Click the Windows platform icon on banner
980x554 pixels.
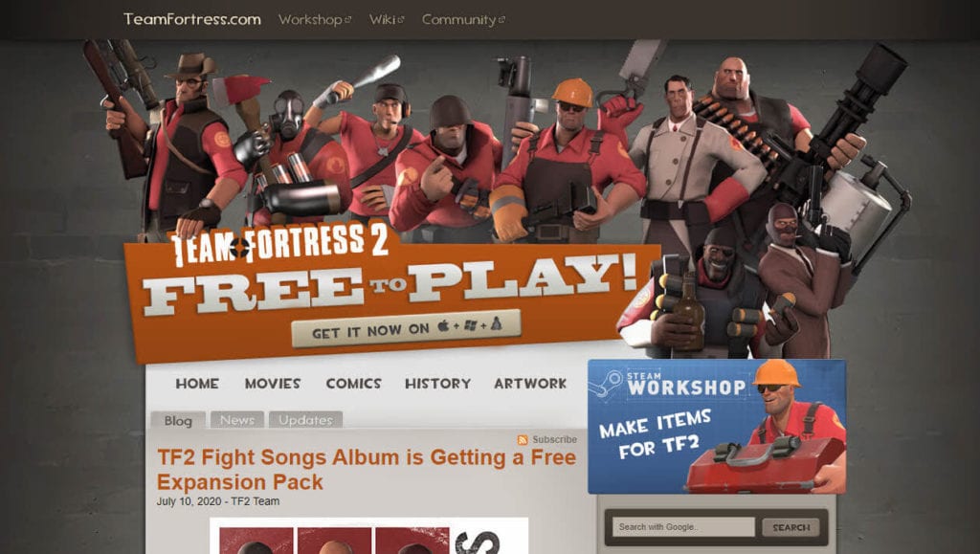pyautogui.click(x=471, y=325)
